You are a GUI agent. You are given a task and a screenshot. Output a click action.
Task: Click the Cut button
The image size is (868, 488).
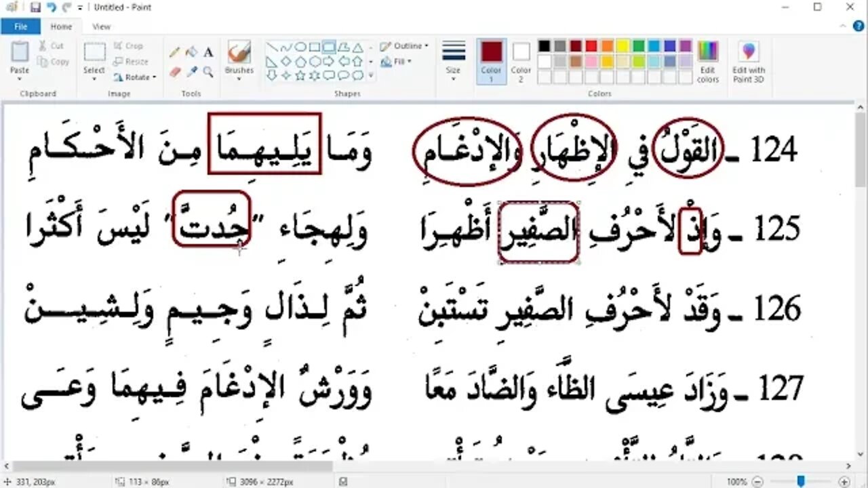tap(51, 46)
